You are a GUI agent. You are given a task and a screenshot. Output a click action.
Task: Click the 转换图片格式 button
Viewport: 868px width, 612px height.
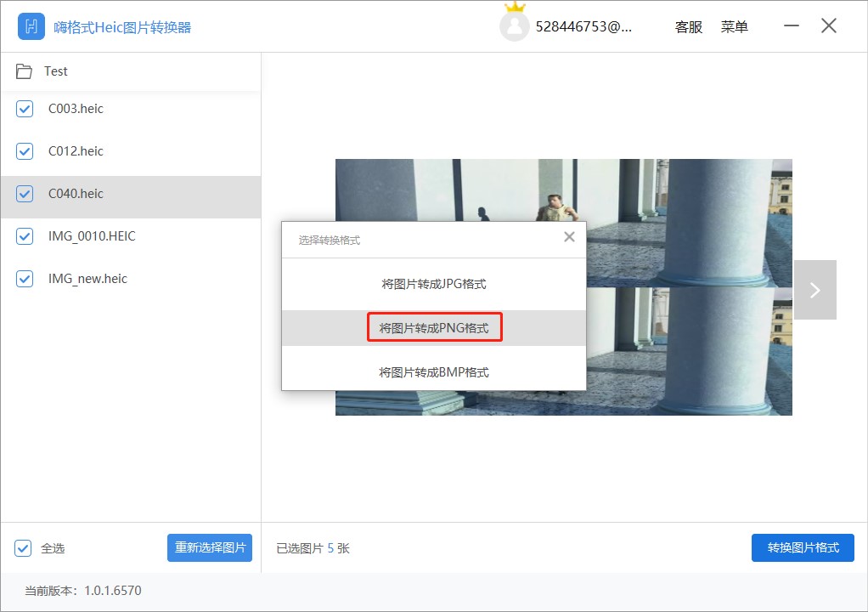802,547
